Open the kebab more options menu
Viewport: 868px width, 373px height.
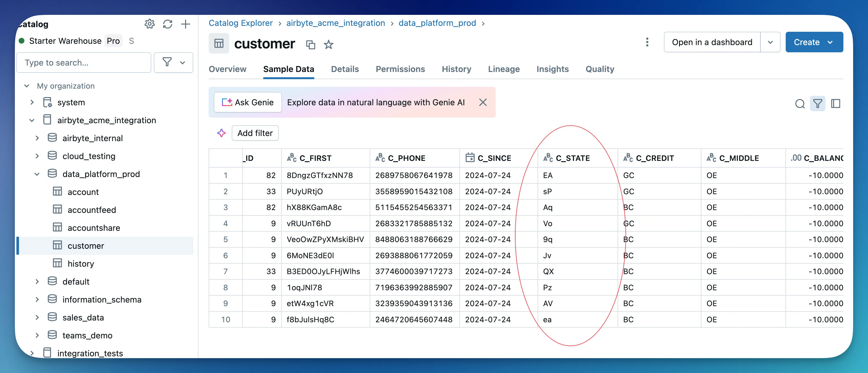[x=647, y=42]
